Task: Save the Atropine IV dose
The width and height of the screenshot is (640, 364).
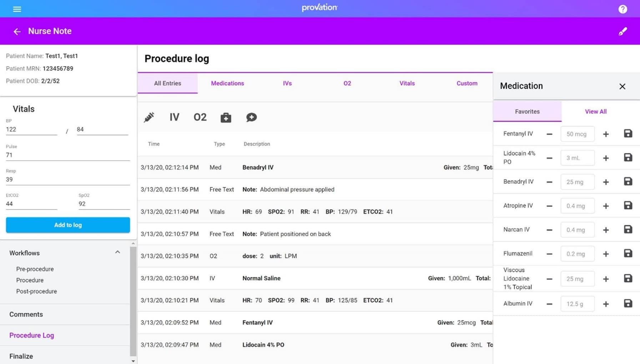Action: (628, 206)
